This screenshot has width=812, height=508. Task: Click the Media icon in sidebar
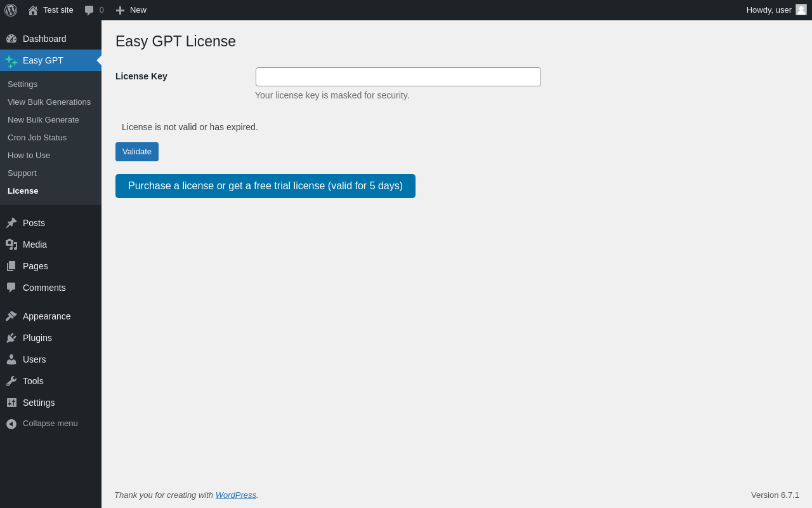tap(11, 244)
